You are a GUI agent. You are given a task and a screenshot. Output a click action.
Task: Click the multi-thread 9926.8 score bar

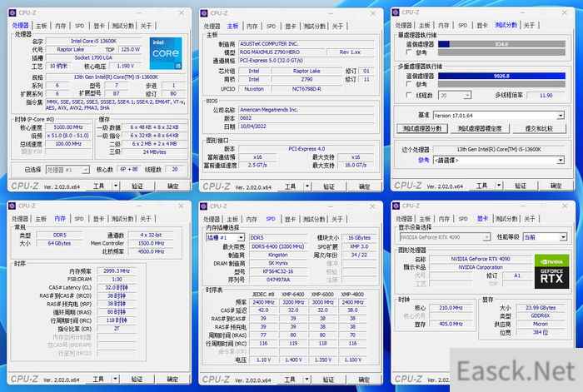tap(501, 76)
